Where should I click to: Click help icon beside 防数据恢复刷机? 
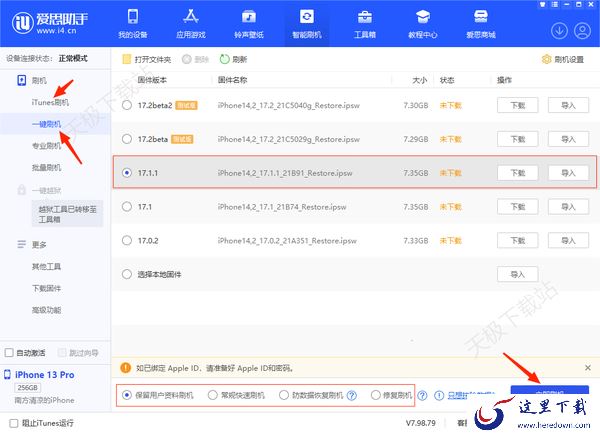352,396
